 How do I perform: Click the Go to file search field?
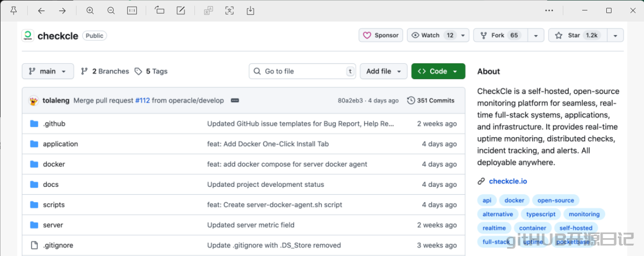pyautogui.click(x=302, y=71)
